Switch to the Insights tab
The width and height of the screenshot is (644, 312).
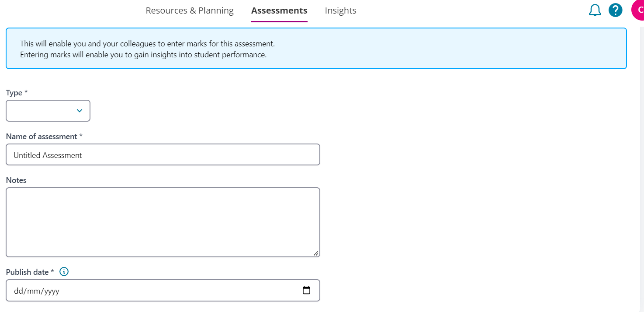340,10
